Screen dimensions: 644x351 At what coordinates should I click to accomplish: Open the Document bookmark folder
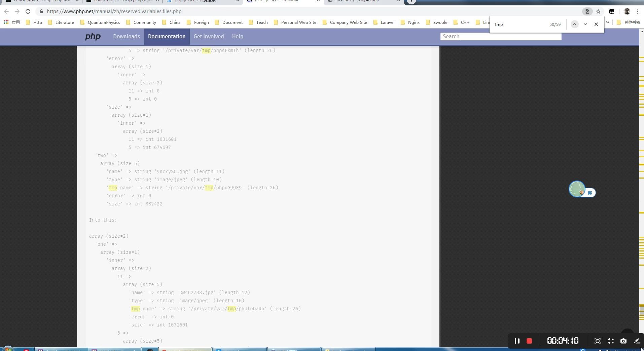229,22
